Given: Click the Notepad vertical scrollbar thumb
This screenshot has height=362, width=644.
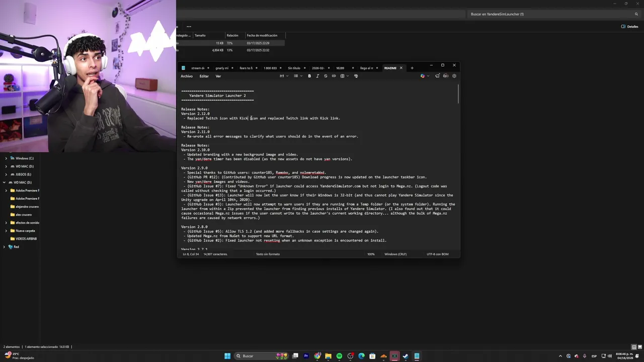Looking at the screenshot, I should click(458, 94).
